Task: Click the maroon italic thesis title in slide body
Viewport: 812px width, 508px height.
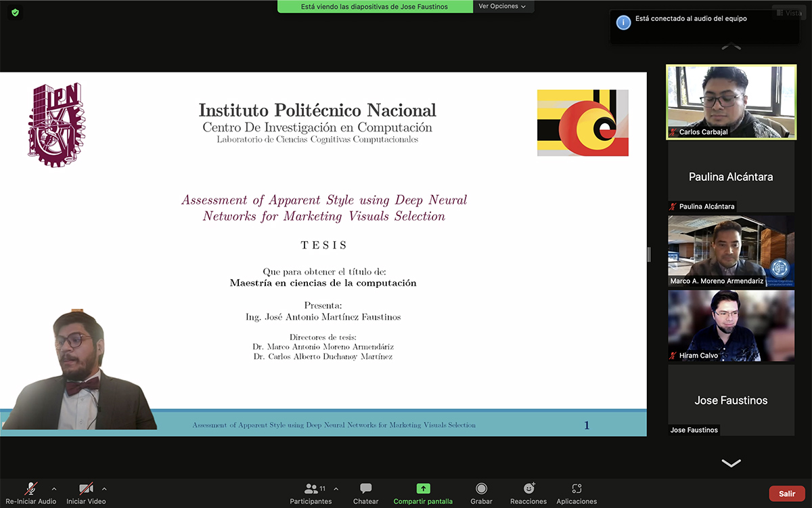Action: [324, 208]
